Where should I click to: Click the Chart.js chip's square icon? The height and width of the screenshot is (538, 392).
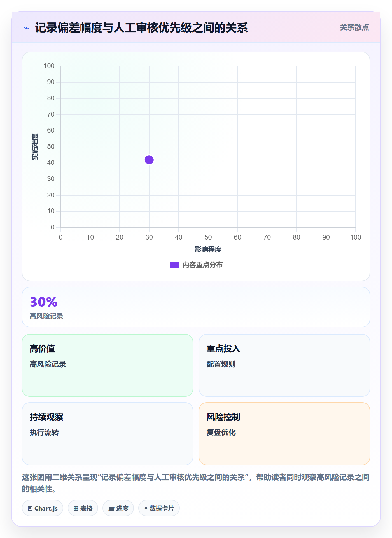pyautogui.click(x=30, y=508)
